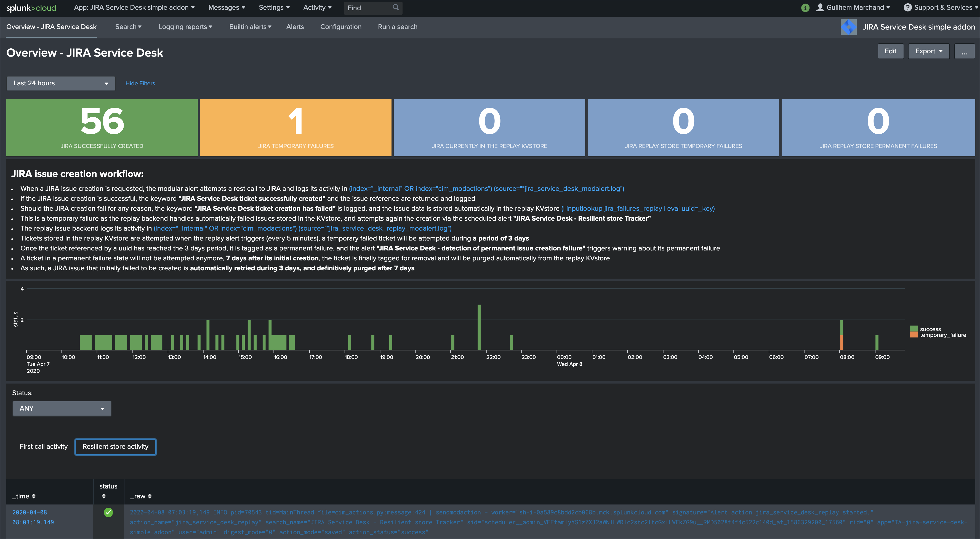Open the inputlookup jira_failures_replay link

638,208
